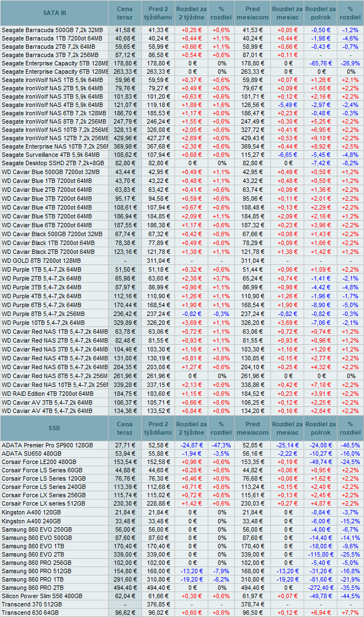The width and height of the screenshot is (364, 617).
Task: Select WD RAID Edition 4TB 7200ot 64MB name
Action: point(48,394)
